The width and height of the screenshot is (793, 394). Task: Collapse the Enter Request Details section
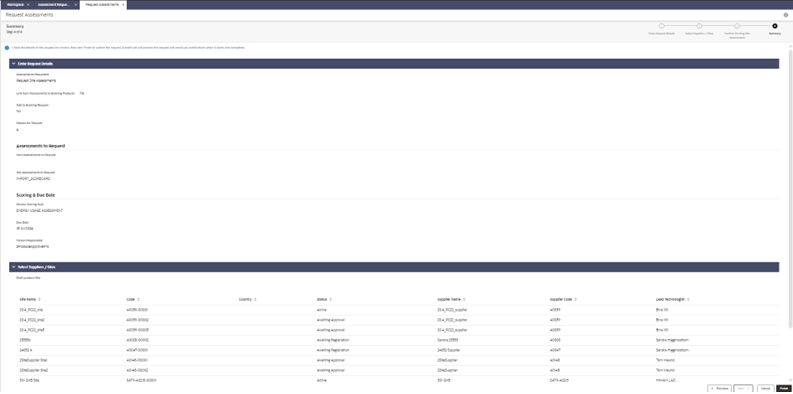(x=14, y=64)
